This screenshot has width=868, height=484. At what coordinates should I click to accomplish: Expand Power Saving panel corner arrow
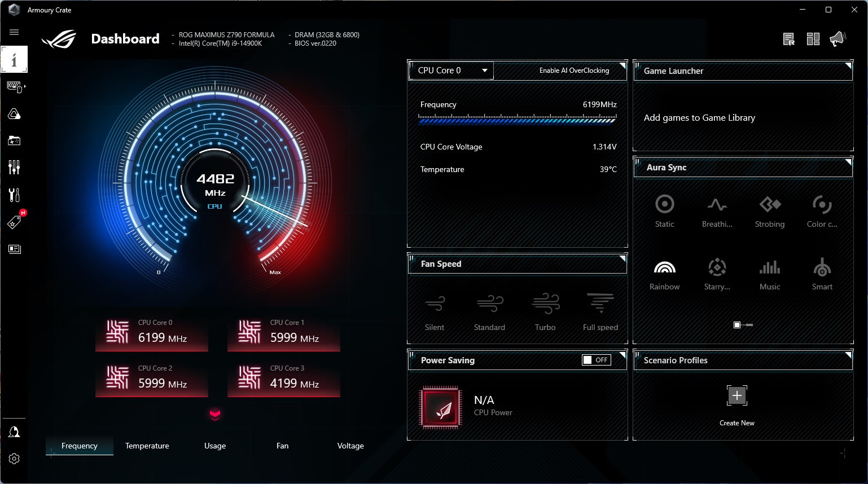(x=622, y=355)
